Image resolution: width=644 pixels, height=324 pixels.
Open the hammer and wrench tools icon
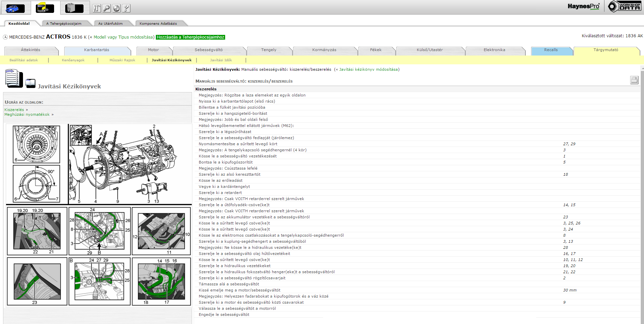click(97, 8)
